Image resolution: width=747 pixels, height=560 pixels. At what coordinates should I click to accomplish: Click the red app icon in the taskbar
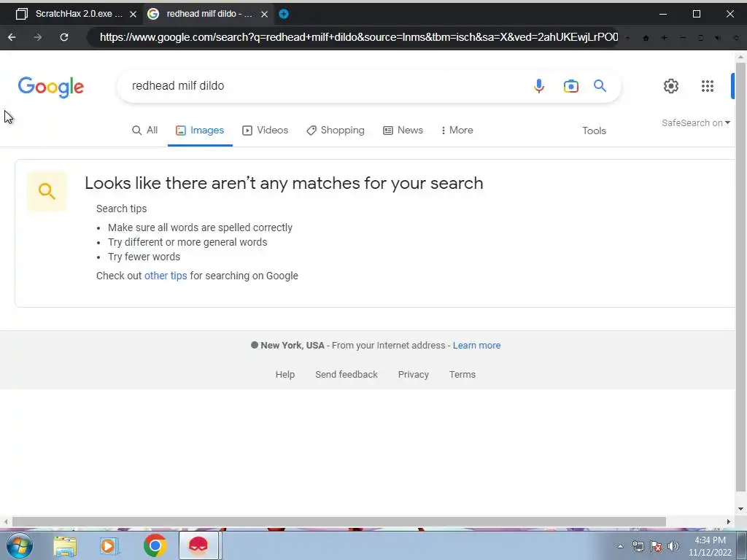click(198, 545)
